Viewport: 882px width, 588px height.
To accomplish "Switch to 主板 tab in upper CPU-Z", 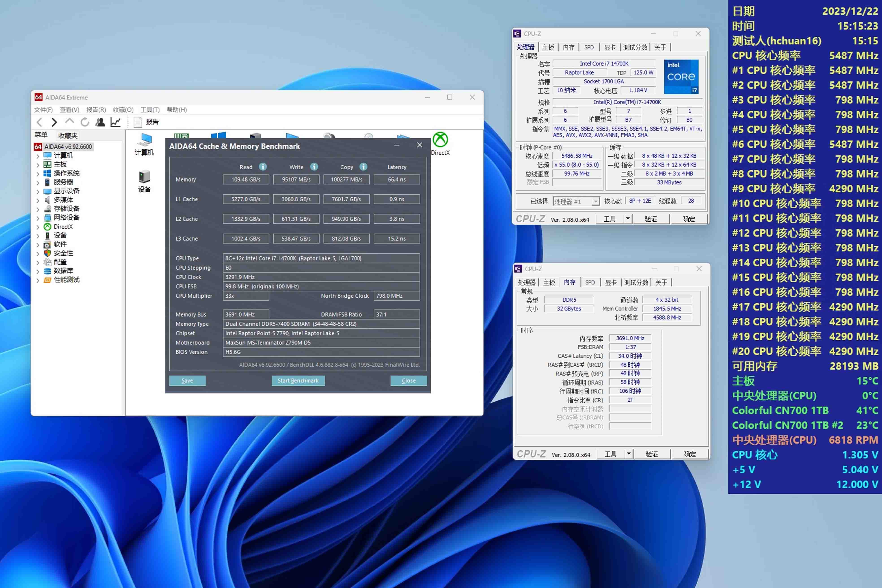I will (x=548, y=47).
